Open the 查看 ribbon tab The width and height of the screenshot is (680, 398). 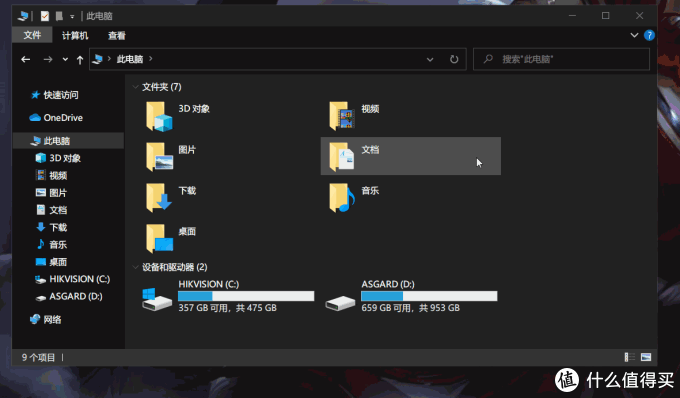[117, 36]
